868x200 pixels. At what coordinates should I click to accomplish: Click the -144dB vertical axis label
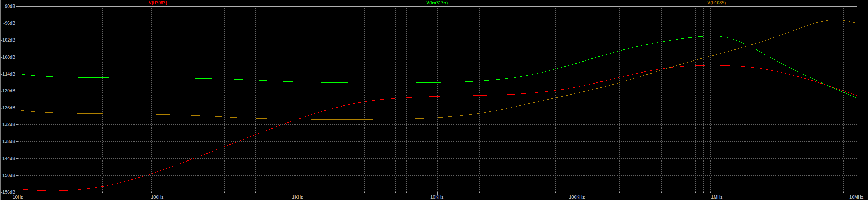(x=8, y=158)
